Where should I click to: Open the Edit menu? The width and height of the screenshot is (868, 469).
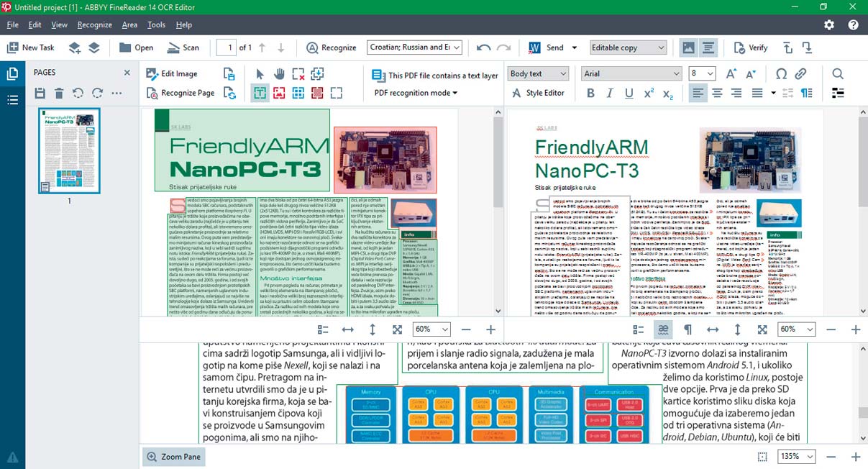click(35, 24)
